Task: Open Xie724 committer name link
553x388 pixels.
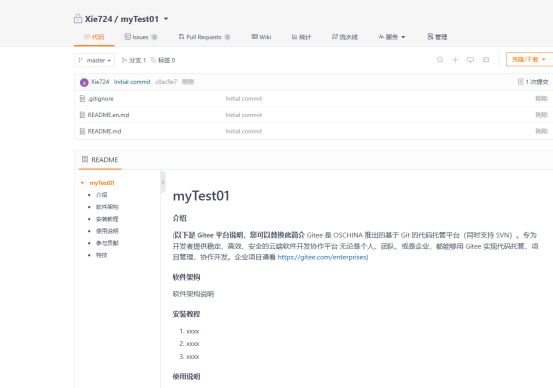Action: click(x=100, y=82)
